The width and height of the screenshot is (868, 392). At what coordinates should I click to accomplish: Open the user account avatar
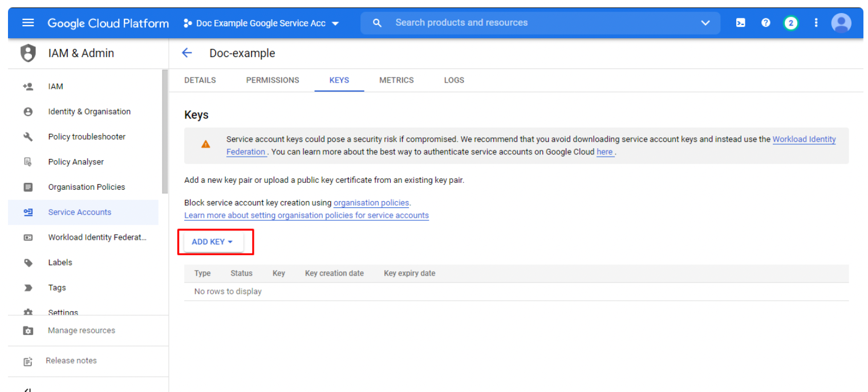(x=841, y=23)
